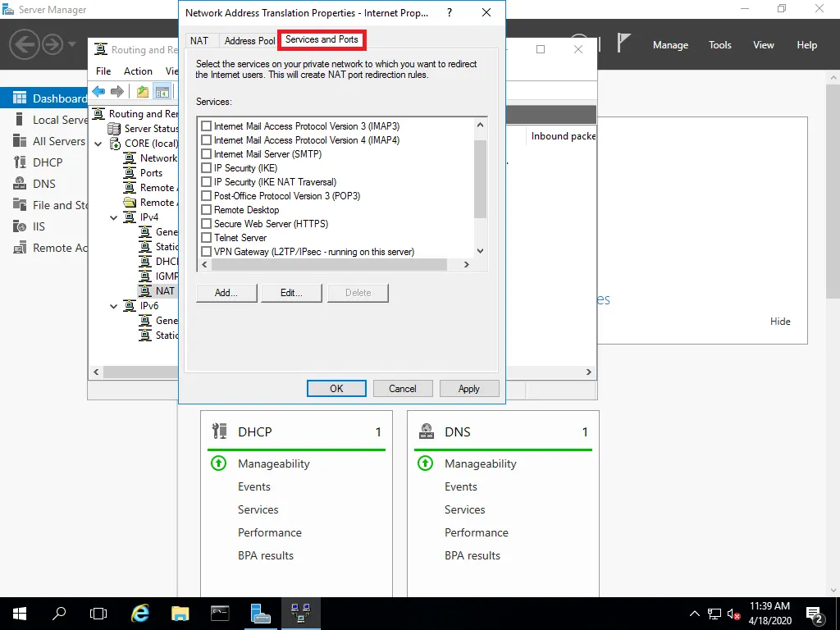Select Server Status in the console tree
Viewport: 840px width, 630px height.
[151, 129]
